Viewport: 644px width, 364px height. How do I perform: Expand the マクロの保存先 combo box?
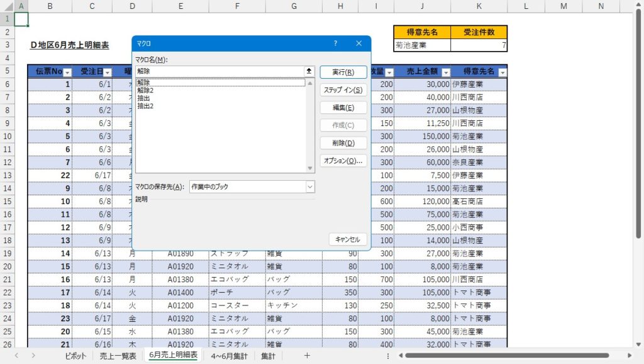coord(309,186)
